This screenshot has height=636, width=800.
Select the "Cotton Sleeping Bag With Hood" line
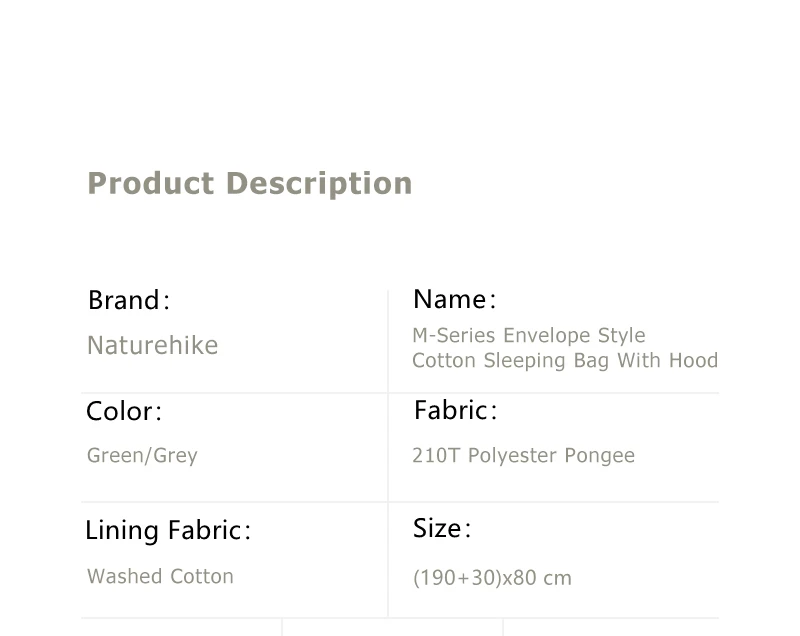pos(565,360)
